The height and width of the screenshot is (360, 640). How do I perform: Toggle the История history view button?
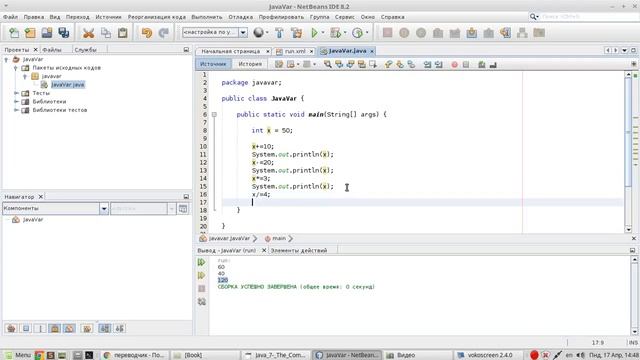pyautogui.click(x=250, y=64)
